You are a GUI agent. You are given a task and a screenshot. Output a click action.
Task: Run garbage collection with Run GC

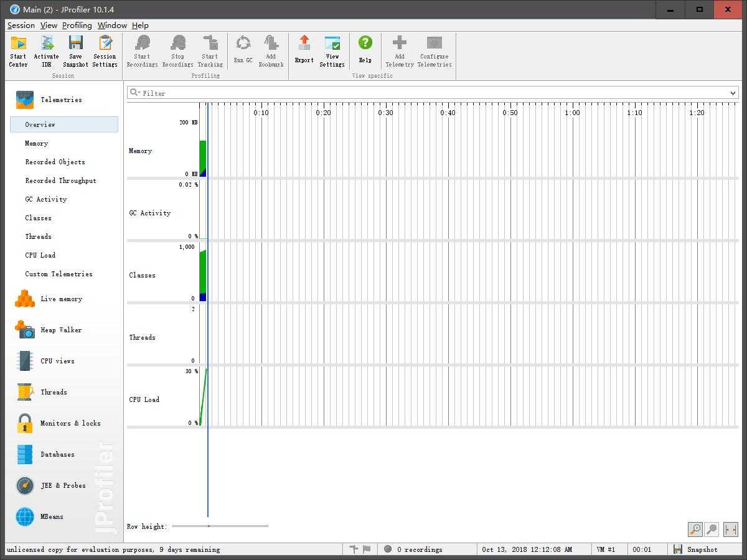[x=243, y=50]
